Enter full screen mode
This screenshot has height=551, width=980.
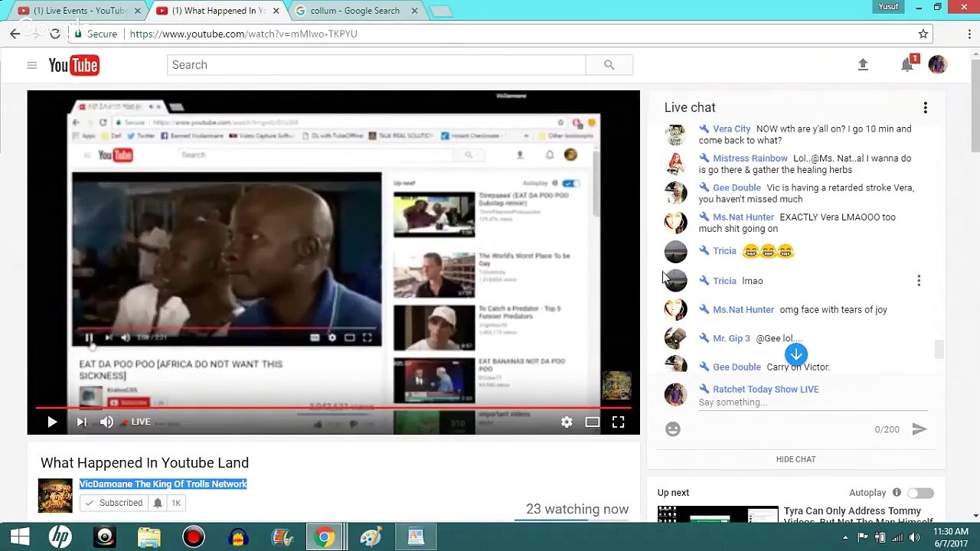pyautogui.click(x=619, y=422)
